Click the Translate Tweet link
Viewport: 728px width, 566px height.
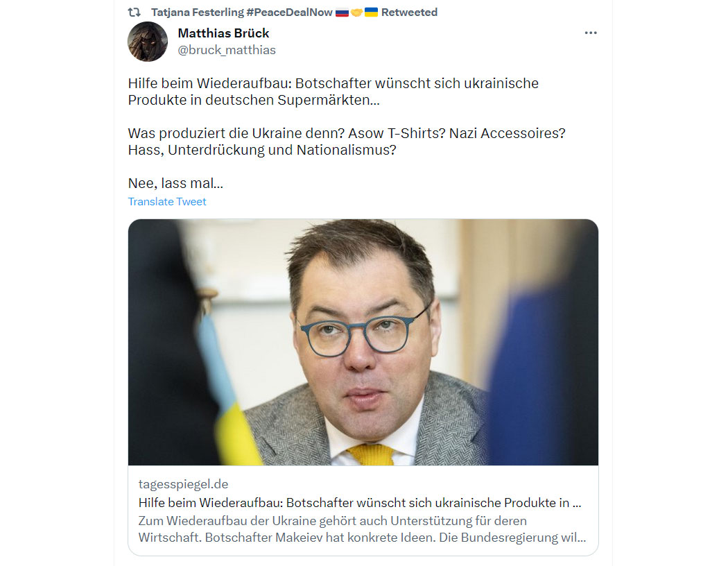(x=167, y=202)
